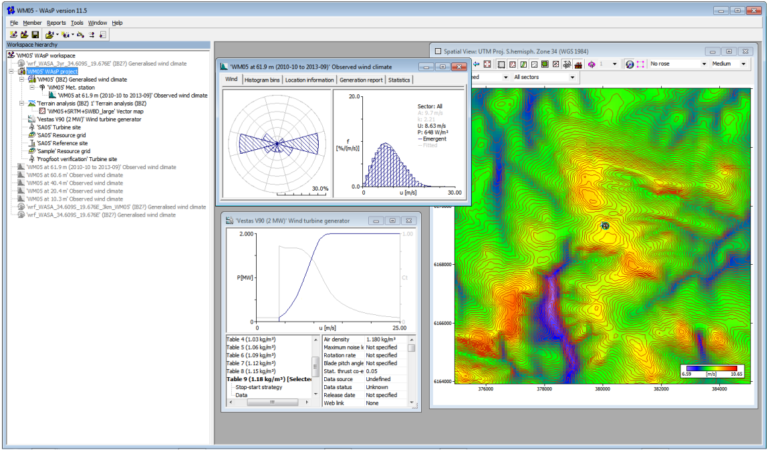
Task: Select the 'Sample' Resource grid item
Action: tap(63, 151)
